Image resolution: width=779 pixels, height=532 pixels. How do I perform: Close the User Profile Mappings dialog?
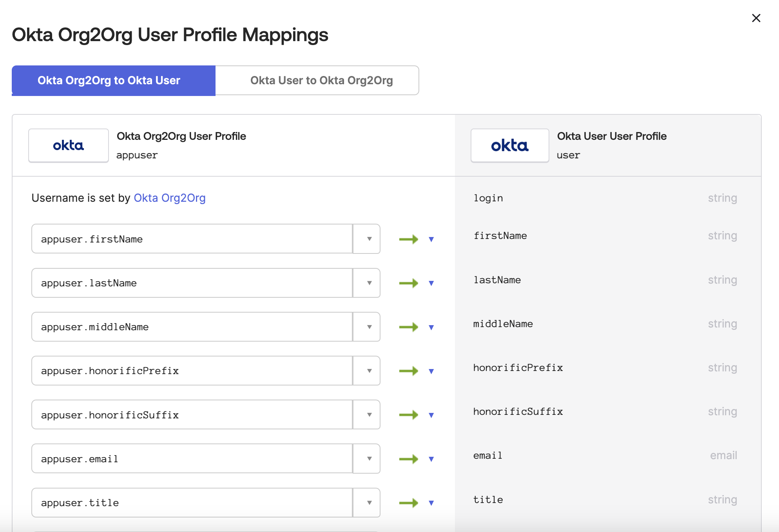(756, 18)
